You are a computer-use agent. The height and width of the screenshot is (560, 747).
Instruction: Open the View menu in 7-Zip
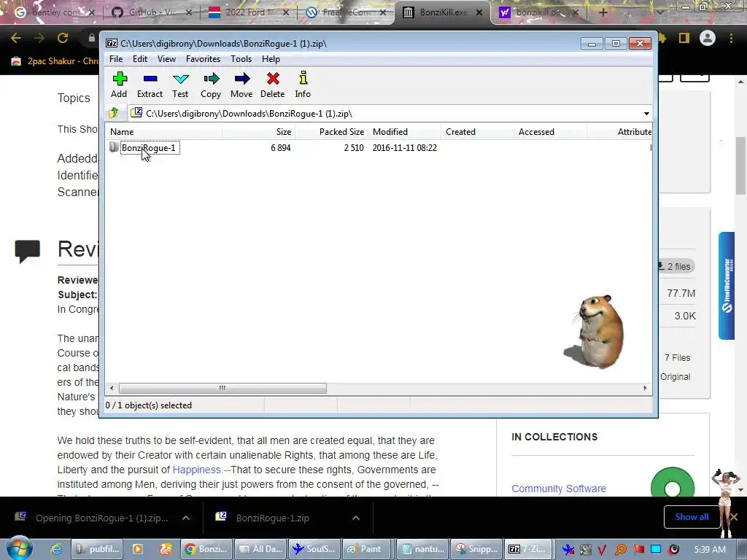click(166, 58)
